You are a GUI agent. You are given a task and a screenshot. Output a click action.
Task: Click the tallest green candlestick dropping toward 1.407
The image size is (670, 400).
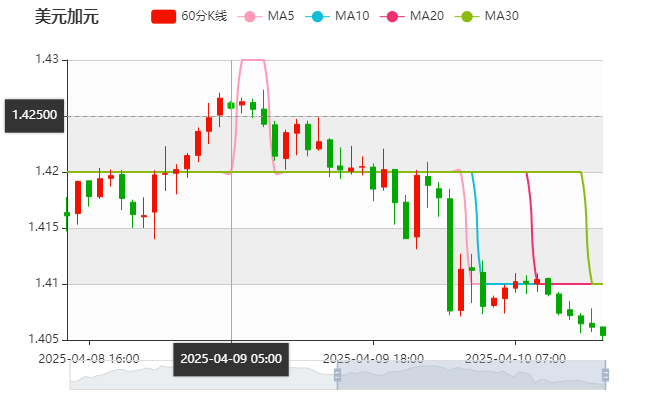point(450,255)
